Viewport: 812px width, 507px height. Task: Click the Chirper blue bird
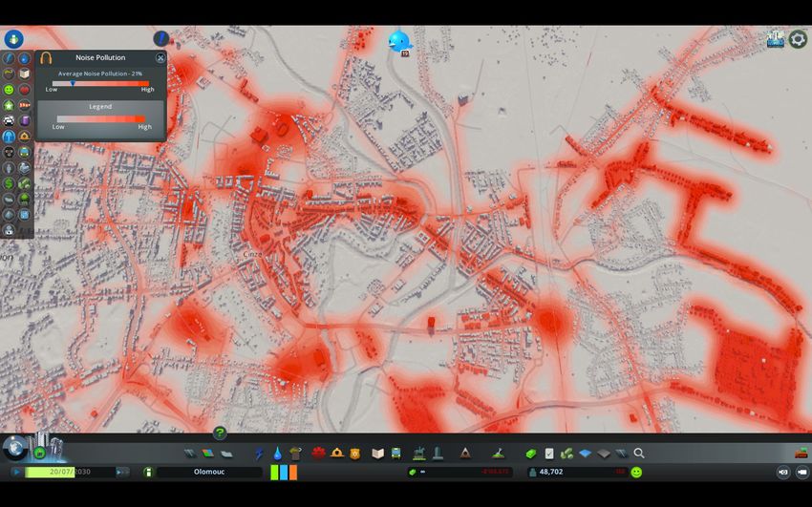399,41
